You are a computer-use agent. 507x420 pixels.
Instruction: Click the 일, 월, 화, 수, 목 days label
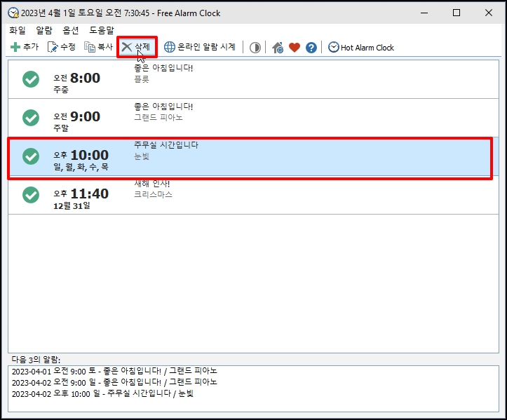(x=81, y=167)
